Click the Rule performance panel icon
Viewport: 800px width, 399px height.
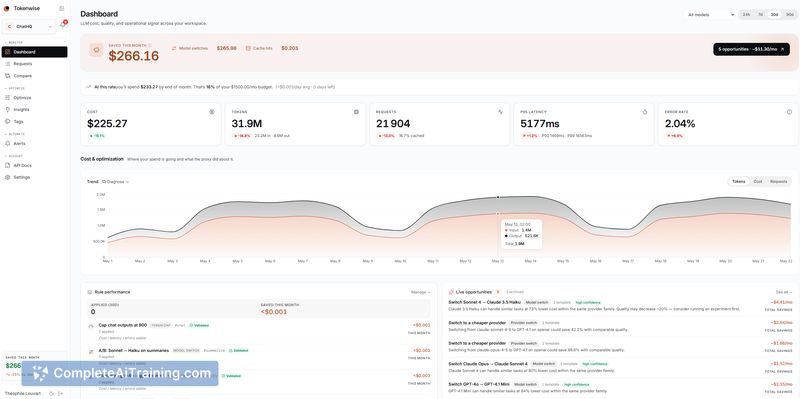point(90,292)
